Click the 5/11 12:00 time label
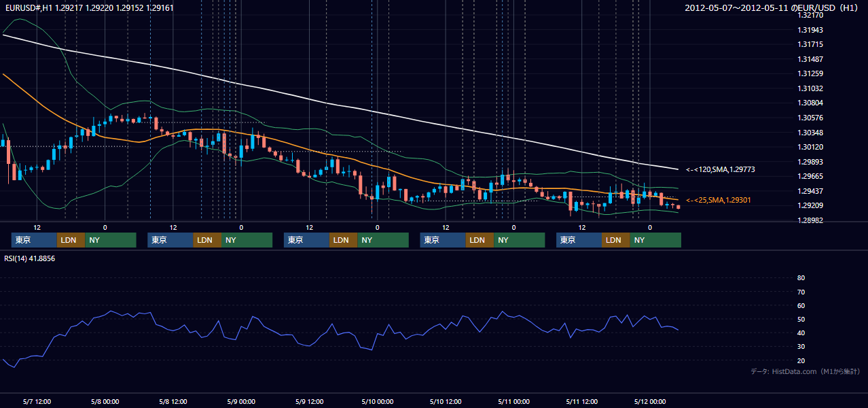The height and width of the screenshot is (408, 868). click(x=582, y=401)
